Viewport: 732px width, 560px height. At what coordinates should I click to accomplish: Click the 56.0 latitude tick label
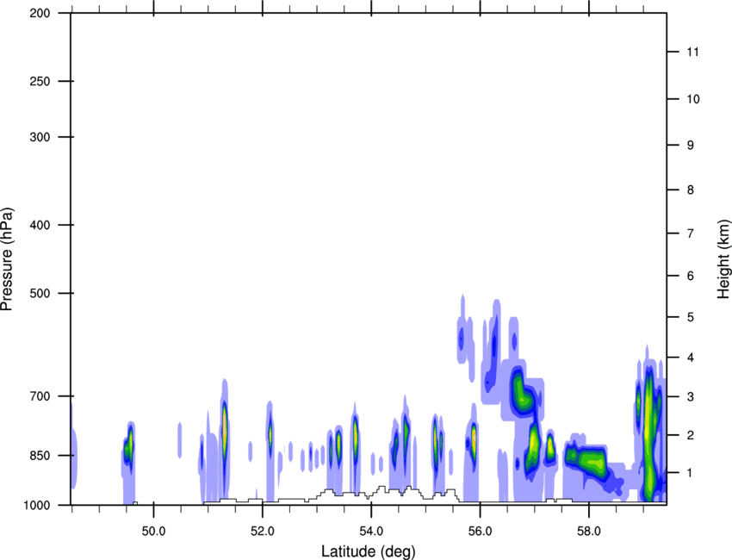(x=480, y=532)
